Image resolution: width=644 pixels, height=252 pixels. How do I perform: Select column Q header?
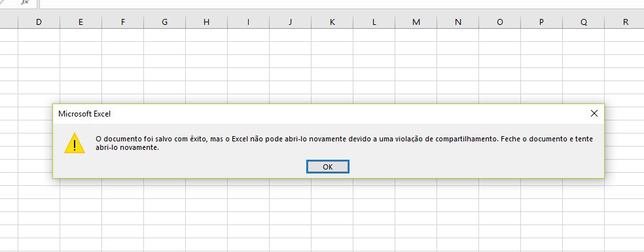click(584, 22)
